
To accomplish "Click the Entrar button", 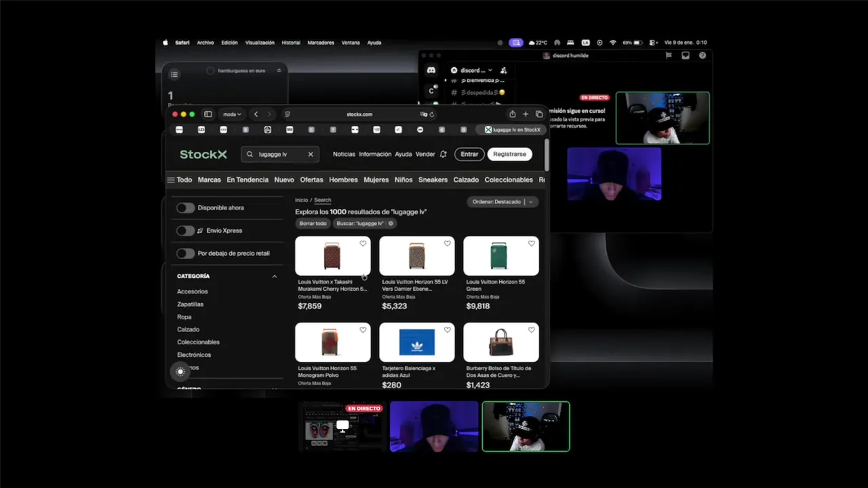I will point(469,155).
